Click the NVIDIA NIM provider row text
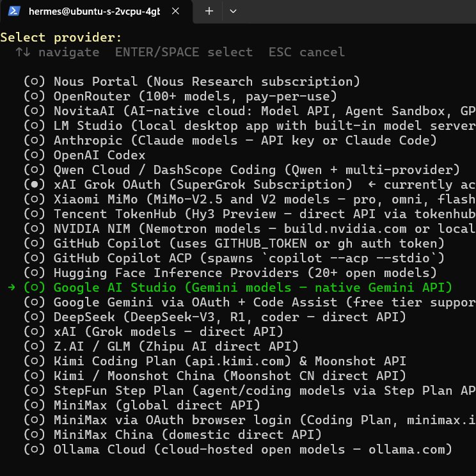This screenshot has height=476, width=476. click(x=265, y=228)
